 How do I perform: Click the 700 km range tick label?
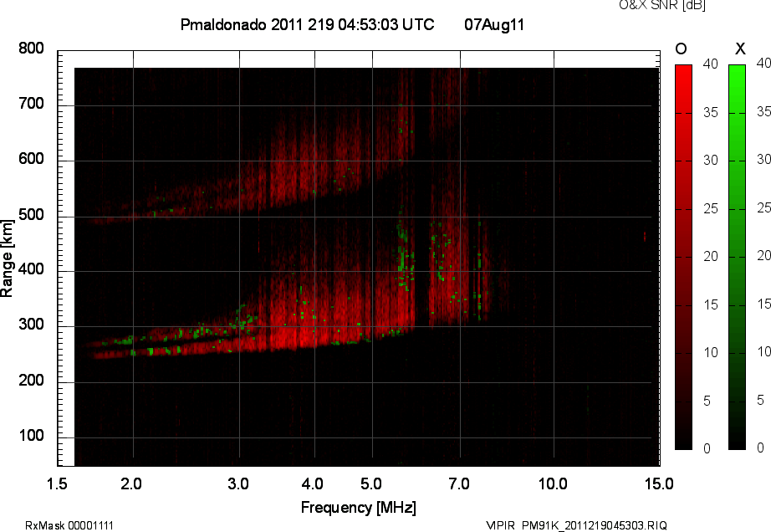coord(31,104)
